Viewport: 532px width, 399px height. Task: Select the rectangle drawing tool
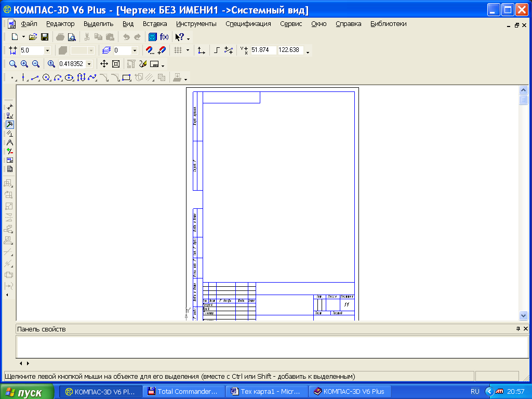point(127,78)
